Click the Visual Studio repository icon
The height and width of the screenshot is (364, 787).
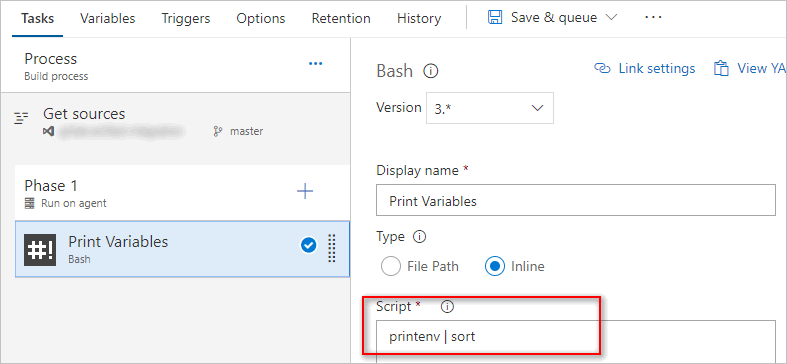click(x=49, y=132)
